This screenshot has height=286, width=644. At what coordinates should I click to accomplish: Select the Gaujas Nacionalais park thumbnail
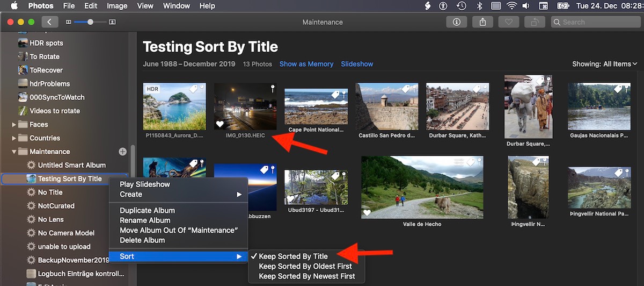(599, 106)
